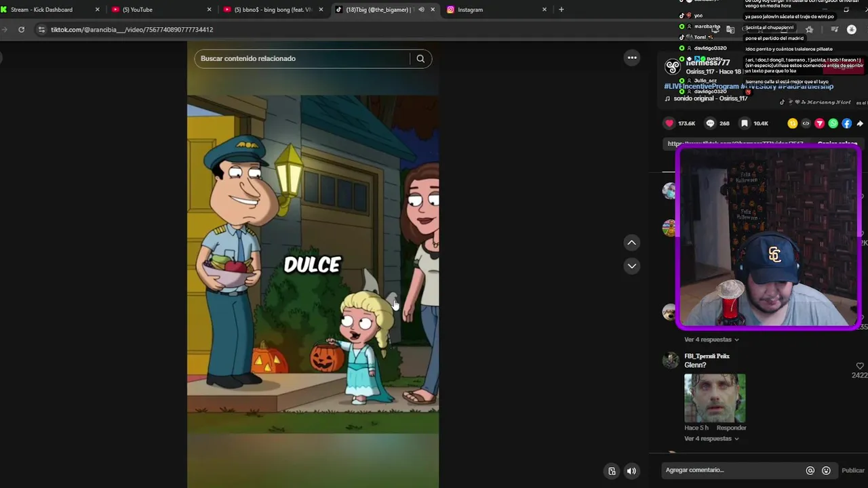Open browser profile avatar icon
The height and width of the screenshot is (488, 868).
tap(852, 30)
